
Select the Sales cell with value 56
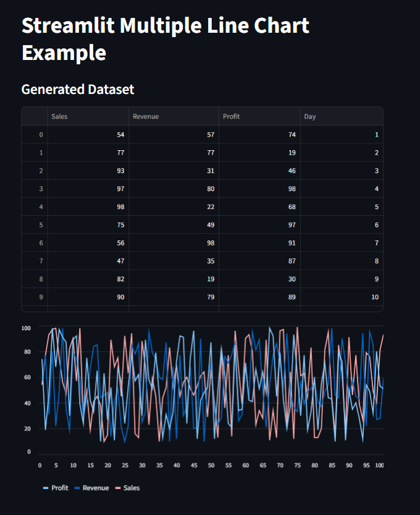tap(88, 243)
